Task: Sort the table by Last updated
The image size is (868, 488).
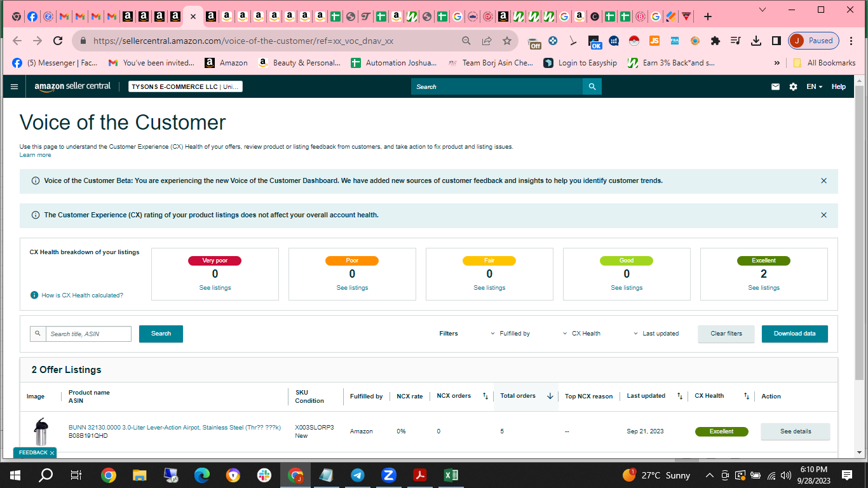Action: pyautogui.click(x=680, y=396)
